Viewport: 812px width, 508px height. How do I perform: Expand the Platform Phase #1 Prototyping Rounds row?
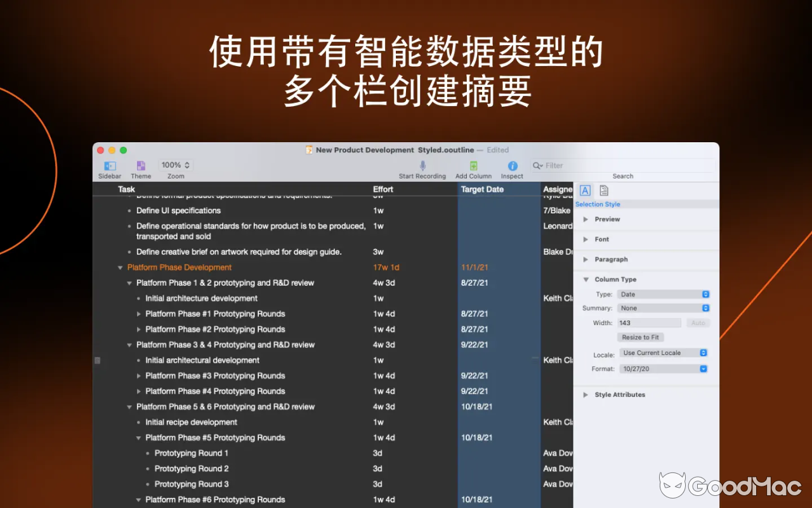click(x=138, y=314)
